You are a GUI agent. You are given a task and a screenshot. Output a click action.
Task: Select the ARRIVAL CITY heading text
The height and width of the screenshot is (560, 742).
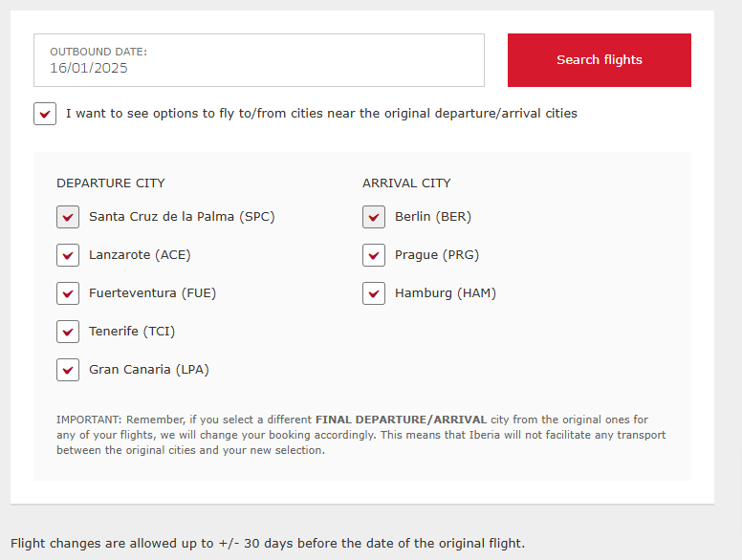point(406,183)
